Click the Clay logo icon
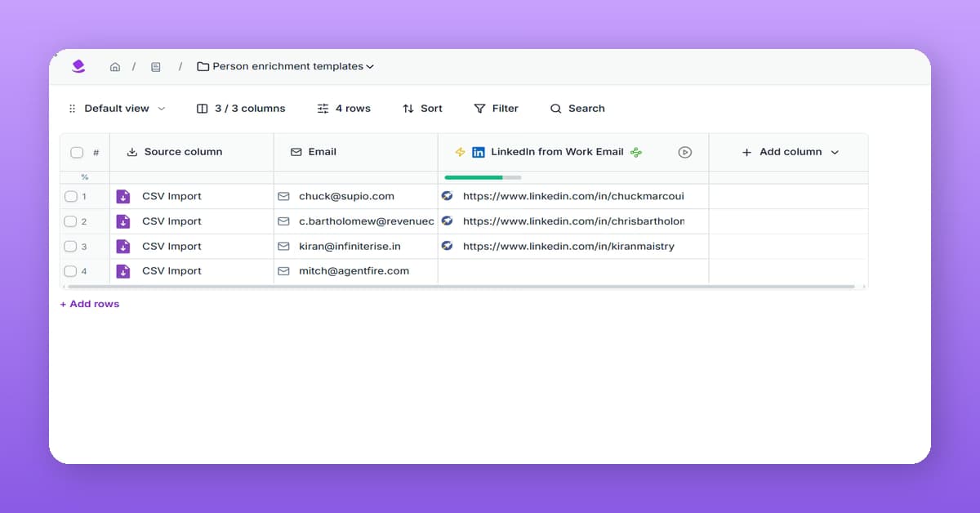 click(78, 66)
